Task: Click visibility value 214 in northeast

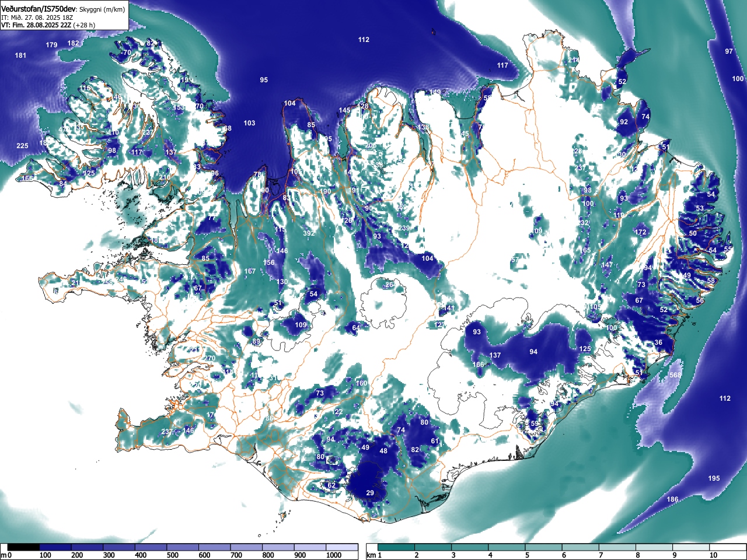Action: pyautogui.click(x=574, y=60)
